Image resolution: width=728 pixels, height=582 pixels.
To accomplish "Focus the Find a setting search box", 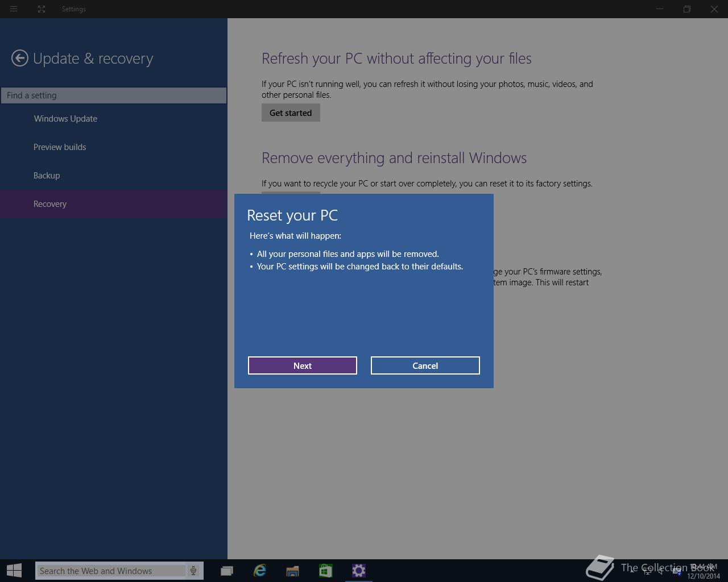I will [114, 95].
